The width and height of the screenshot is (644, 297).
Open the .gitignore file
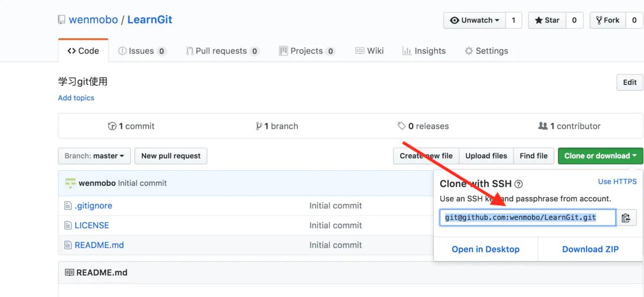pos(93,206)
